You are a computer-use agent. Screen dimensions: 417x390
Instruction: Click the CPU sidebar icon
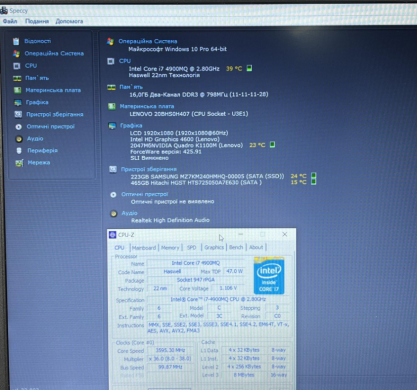pyautogui.click(x=17, y=66)
